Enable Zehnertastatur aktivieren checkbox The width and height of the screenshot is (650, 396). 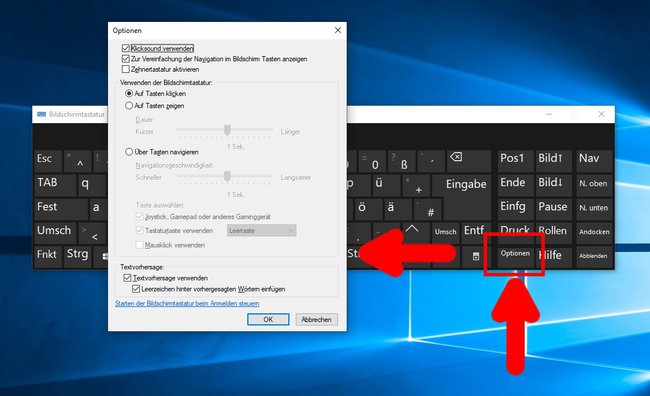pyautogui.click(x=126, y=69)
